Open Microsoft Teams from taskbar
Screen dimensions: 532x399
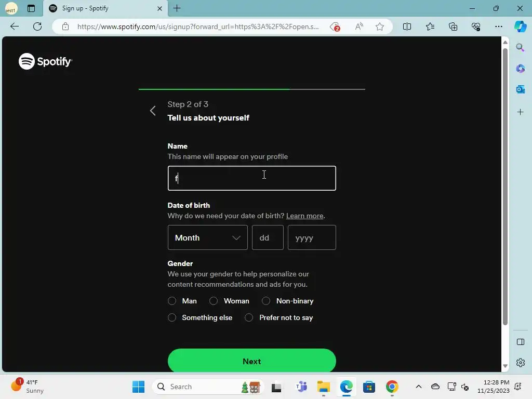[301, 387]
